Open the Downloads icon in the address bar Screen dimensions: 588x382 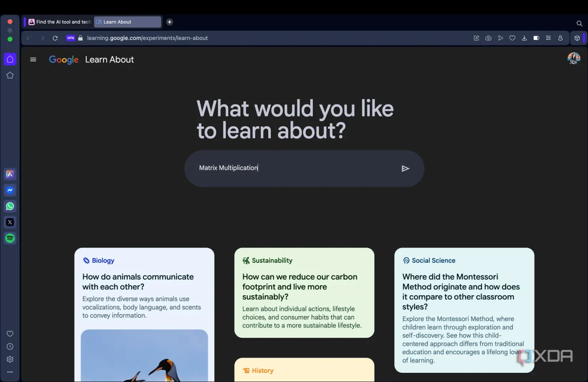pos(524,38)
